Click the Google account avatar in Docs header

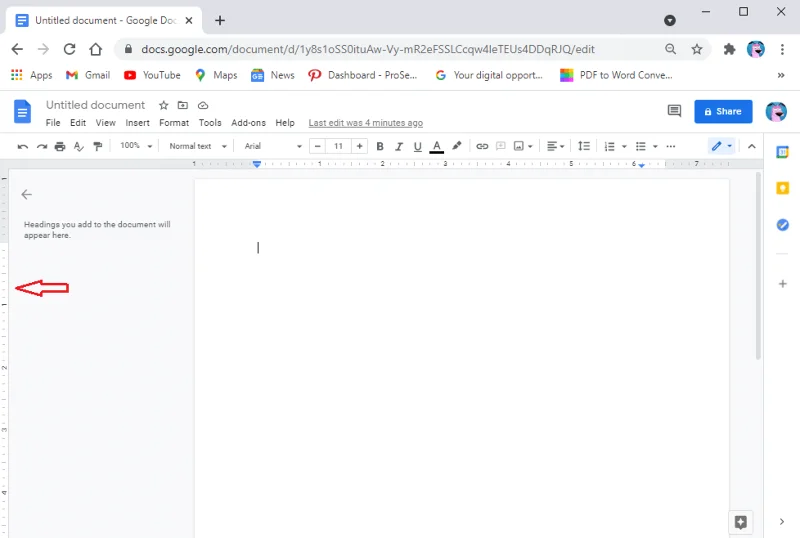(x=776, y=111)
